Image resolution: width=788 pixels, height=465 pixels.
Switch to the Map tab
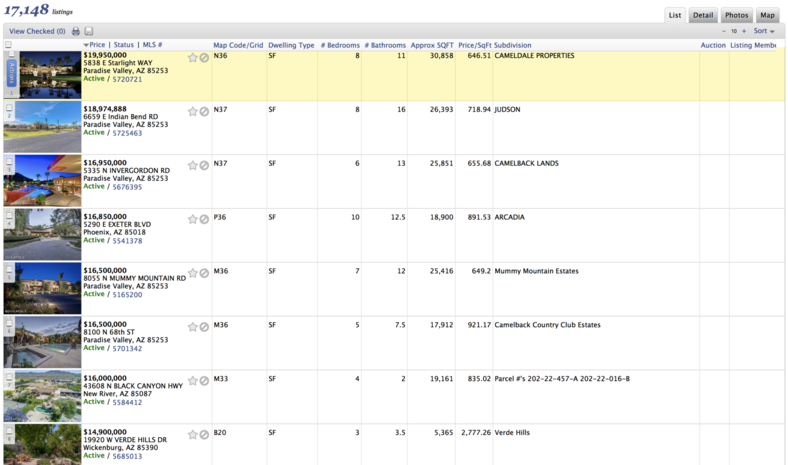767,15
